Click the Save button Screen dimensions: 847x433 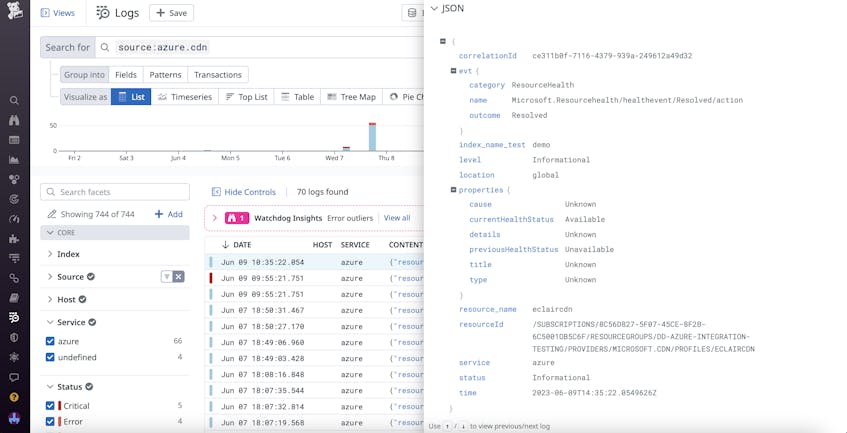pyautogui.click(x=171, y=13)
